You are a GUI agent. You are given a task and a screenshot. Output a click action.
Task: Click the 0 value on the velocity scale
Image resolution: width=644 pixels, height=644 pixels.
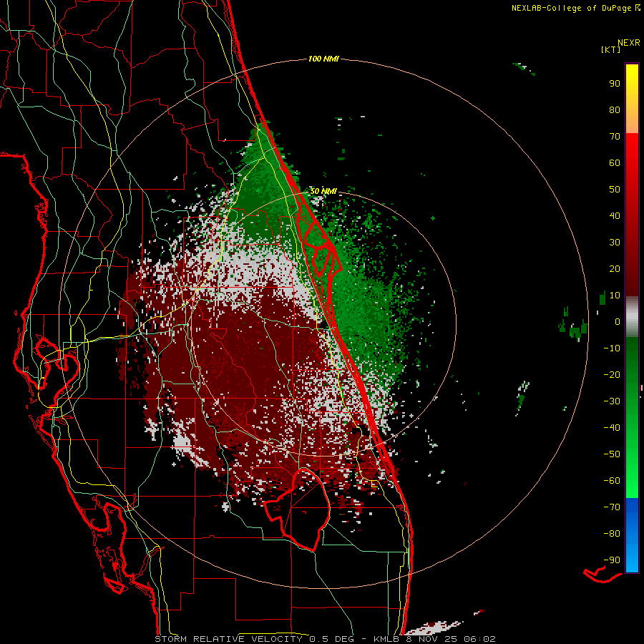(618, 321)
